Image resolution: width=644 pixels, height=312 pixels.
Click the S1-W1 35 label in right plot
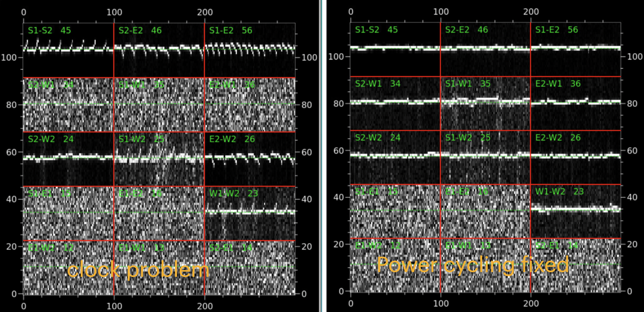coord(468,84)
